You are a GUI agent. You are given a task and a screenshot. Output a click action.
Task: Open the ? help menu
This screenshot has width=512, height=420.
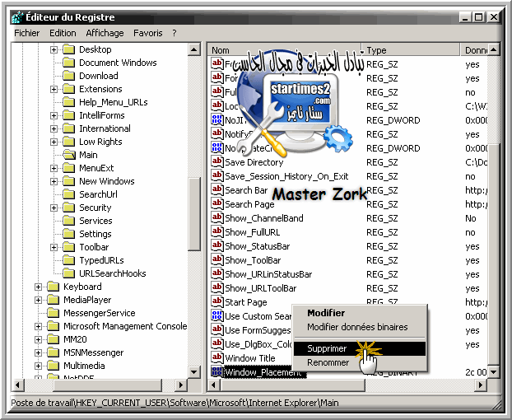point(175,33)
